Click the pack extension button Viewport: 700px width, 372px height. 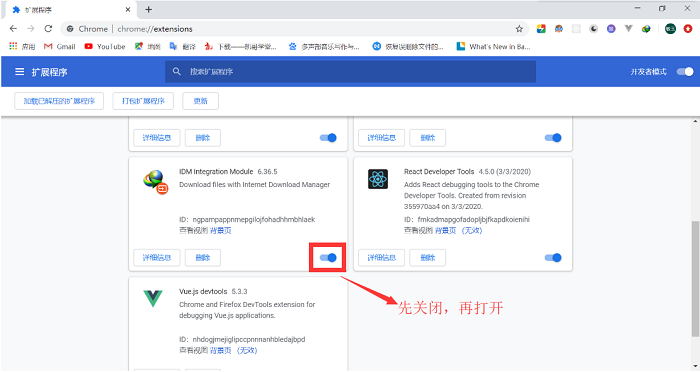[x=143, y=101]
